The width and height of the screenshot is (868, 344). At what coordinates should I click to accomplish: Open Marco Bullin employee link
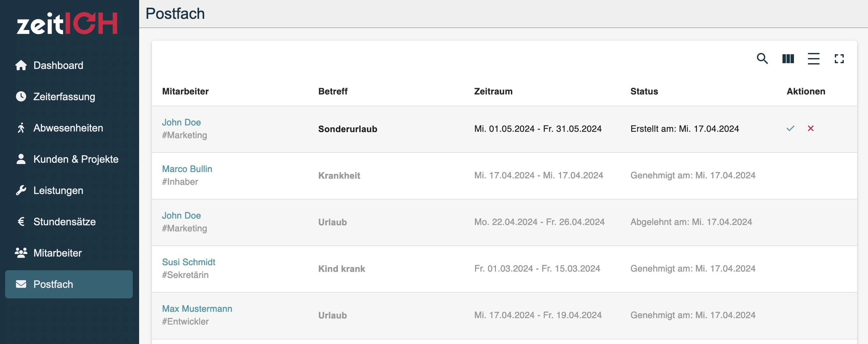[x=187, y=169]
